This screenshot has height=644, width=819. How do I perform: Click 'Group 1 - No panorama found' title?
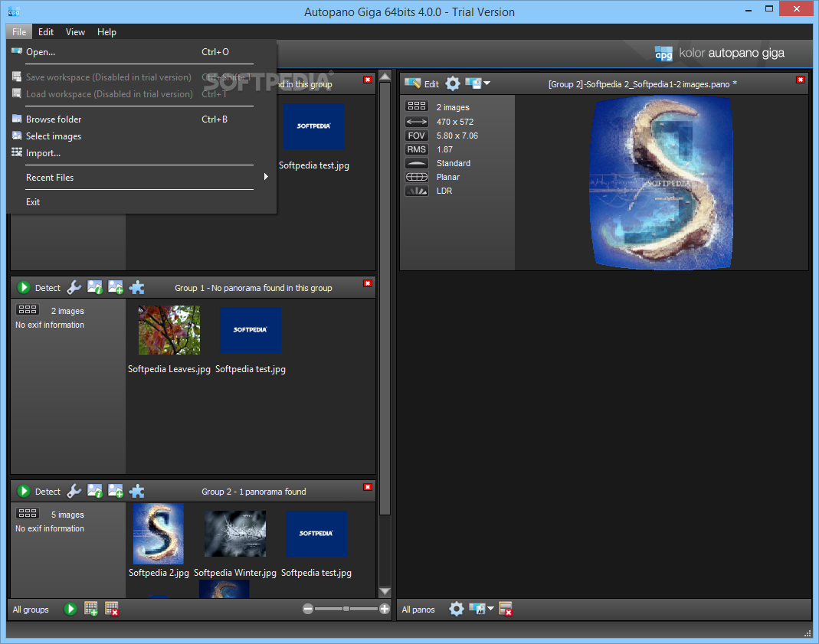[254, 288]
